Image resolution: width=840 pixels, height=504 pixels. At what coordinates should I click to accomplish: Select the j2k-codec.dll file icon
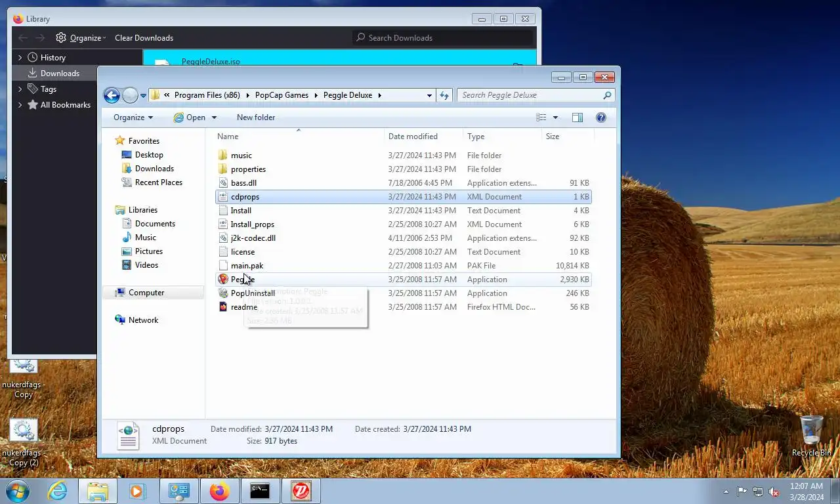(223, 238)
